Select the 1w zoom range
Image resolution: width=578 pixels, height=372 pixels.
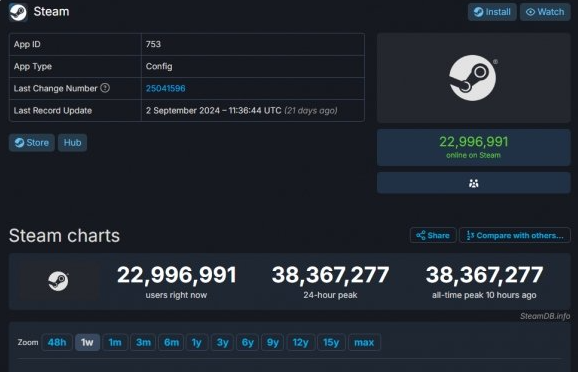pos(87,343)
